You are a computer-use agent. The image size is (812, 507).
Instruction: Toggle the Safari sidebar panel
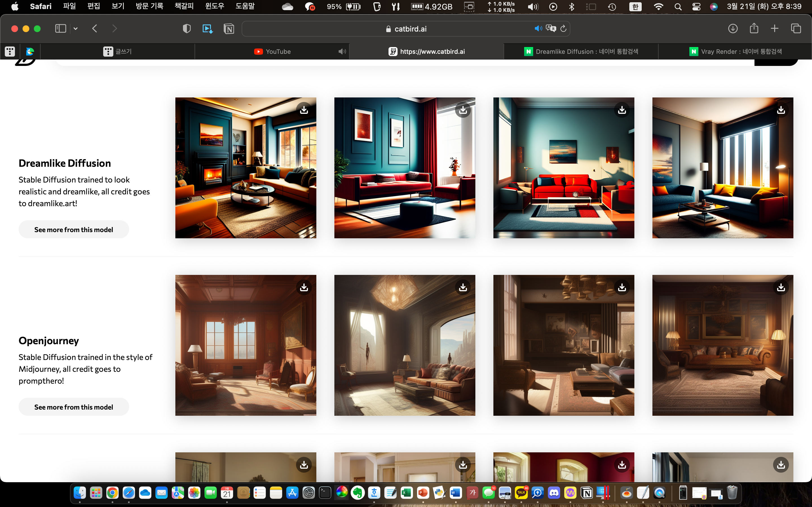coord(60,28)
